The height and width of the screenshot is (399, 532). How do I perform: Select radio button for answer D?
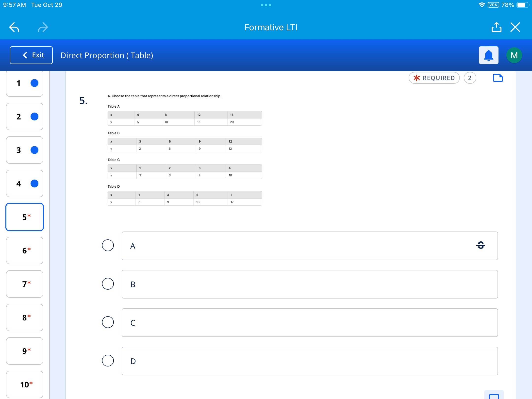point(108,361)
